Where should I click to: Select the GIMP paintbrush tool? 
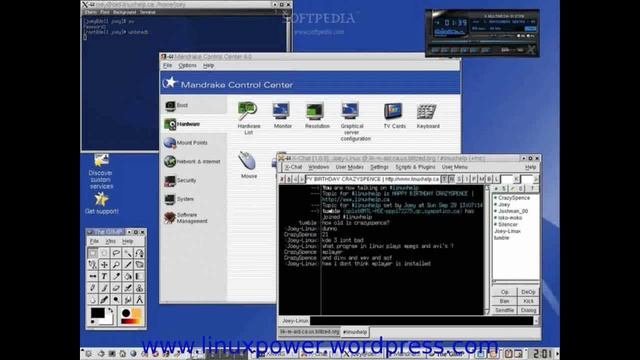click(x=104, y=288)
